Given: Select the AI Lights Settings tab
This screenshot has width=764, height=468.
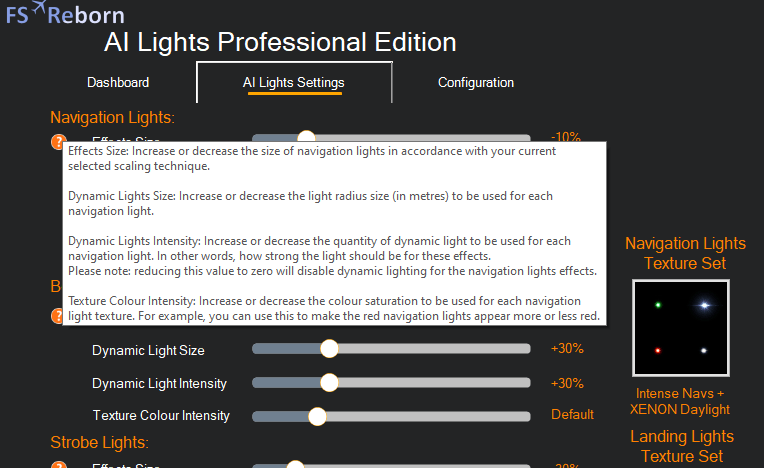Looking at the screenshot, I should click(294, 82).
